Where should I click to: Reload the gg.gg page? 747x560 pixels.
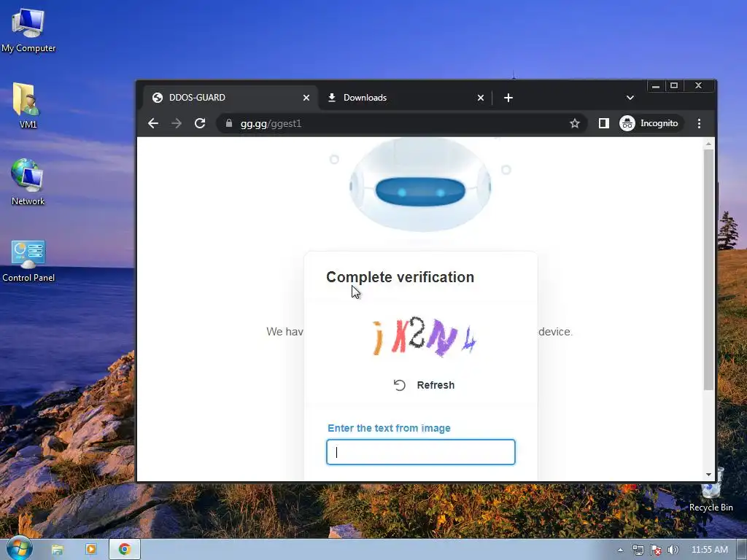200,123
